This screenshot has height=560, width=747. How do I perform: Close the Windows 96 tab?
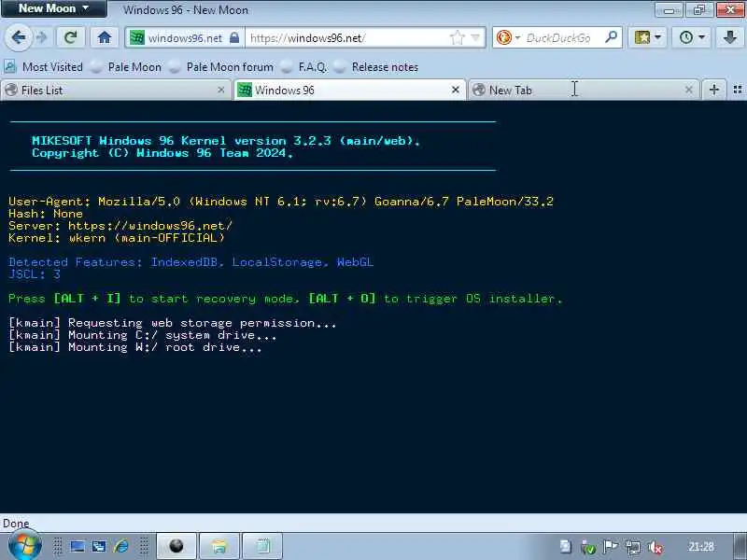456,90
